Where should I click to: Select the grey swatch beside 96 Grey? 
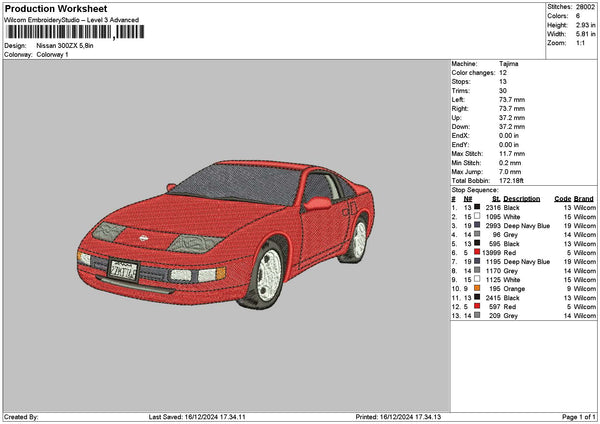point(477,234)
